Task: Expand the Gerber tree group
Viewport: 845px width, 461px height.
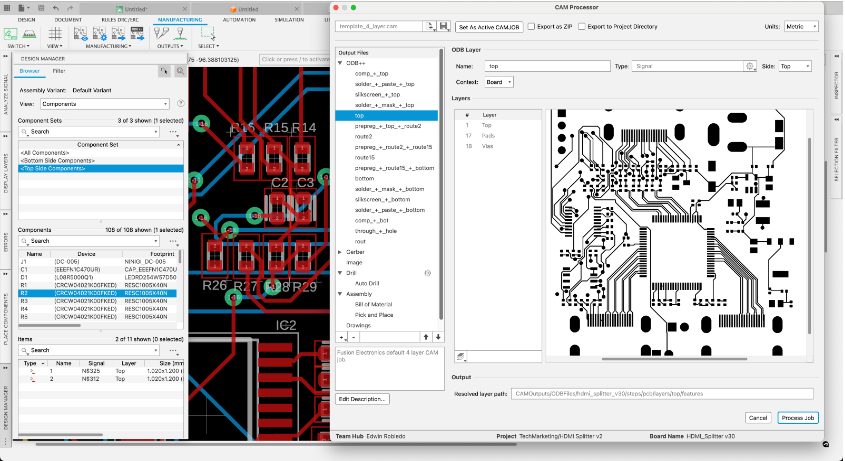Action: click(x=340, y=251)
